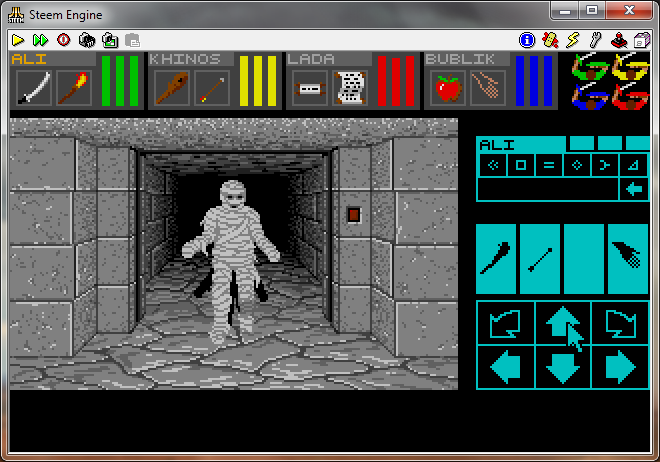The height and width of the screenshot is (462, 660).
Task: Switch to second champion spell tab
Action: coord(582,143)
